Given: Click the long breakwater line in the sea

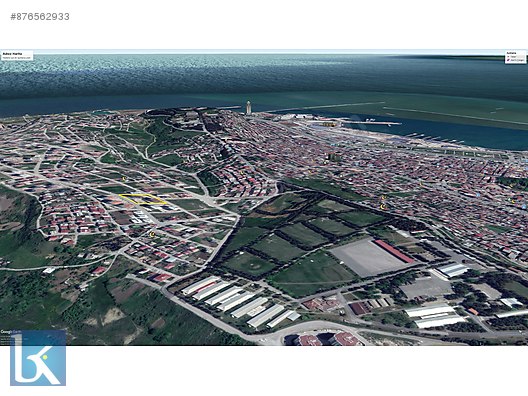Looking at the screenshot, I should pos(455,116).
